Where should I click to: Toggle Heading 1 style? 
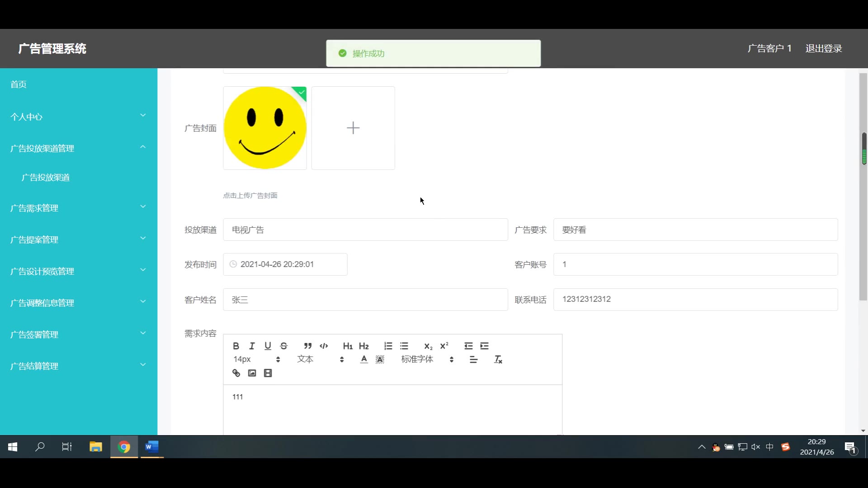point(347,346)
